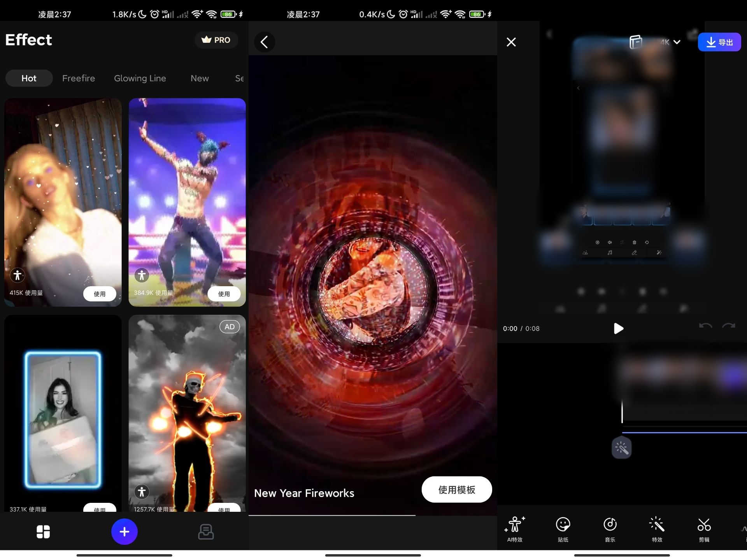Select the 特效 effects wand tool
This screenshot has height=560, width=747.
(657, 529)
